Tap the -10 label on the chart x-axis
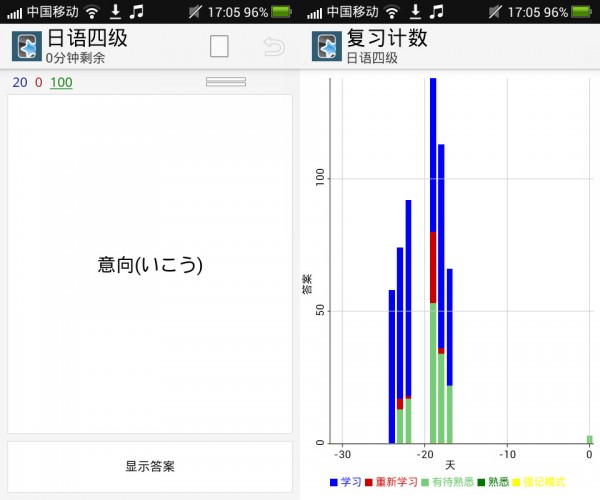 click(507, 454)
